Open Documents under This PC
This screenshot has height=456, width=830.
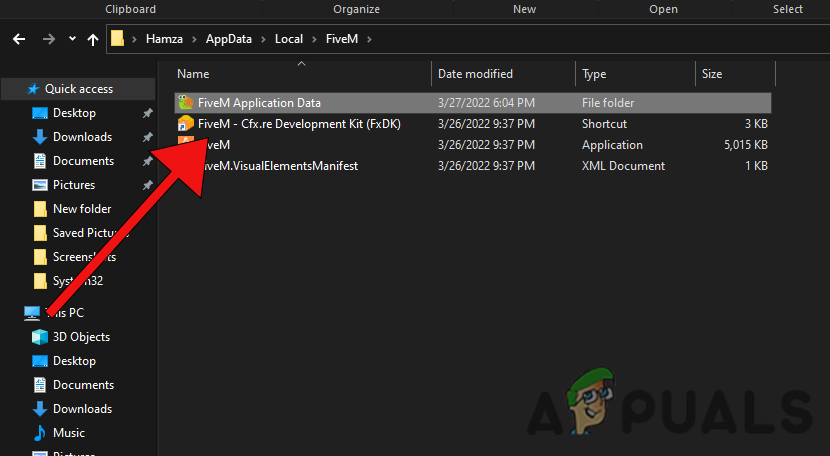coord(83,385)
